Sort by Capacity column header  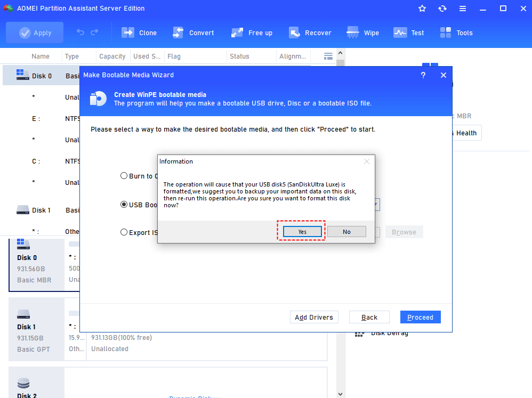112,56
